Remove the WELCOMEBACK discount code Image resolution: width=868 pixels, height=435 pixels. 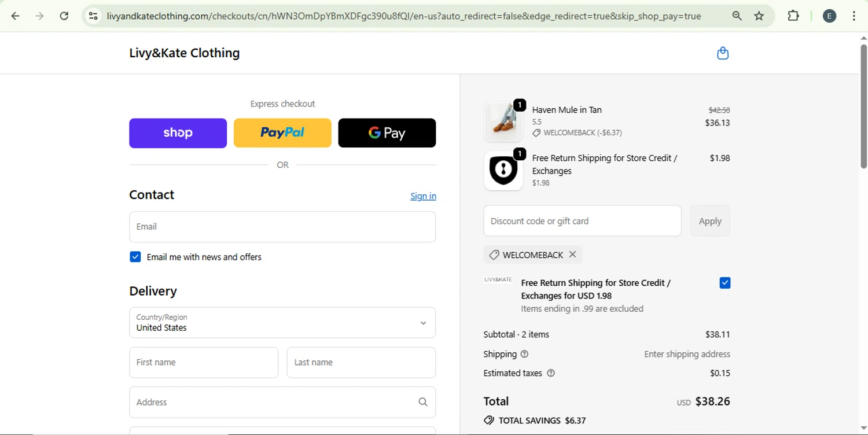coord(572,255)
